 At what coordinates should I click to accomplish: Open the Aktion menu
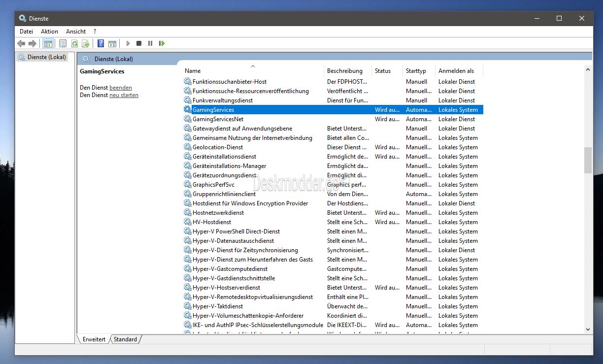point(49,32)
